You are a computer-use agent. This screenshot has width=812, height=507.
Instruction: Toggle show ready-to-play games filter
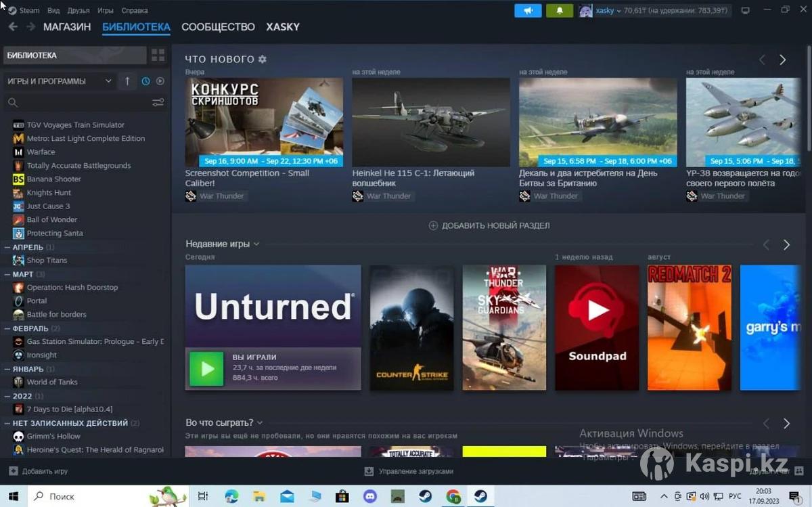pos(160,81)
